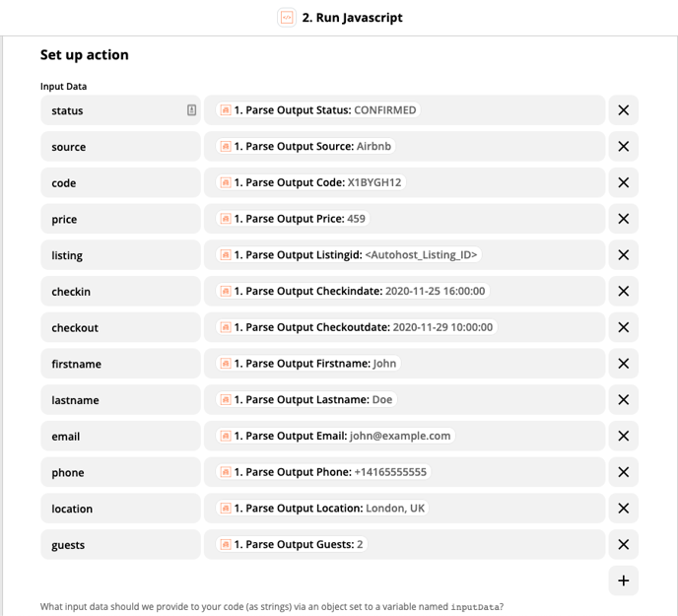Edit the checkout key name field
The image size is (678, 616).
120,327
